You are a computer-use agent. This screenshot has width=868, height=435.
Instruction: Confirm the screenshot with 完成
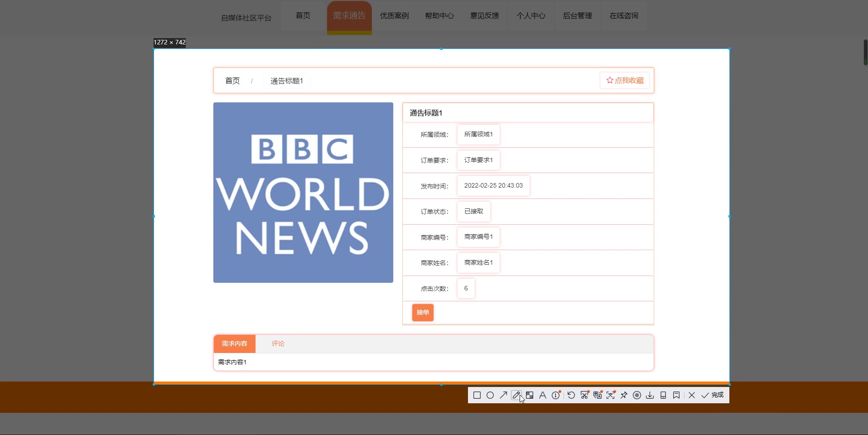[x=712, y=395]
